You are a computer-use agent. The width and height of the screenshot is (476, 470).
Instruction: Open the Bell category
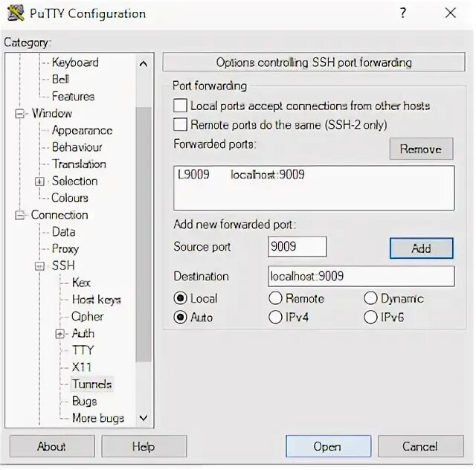[60, 80]
